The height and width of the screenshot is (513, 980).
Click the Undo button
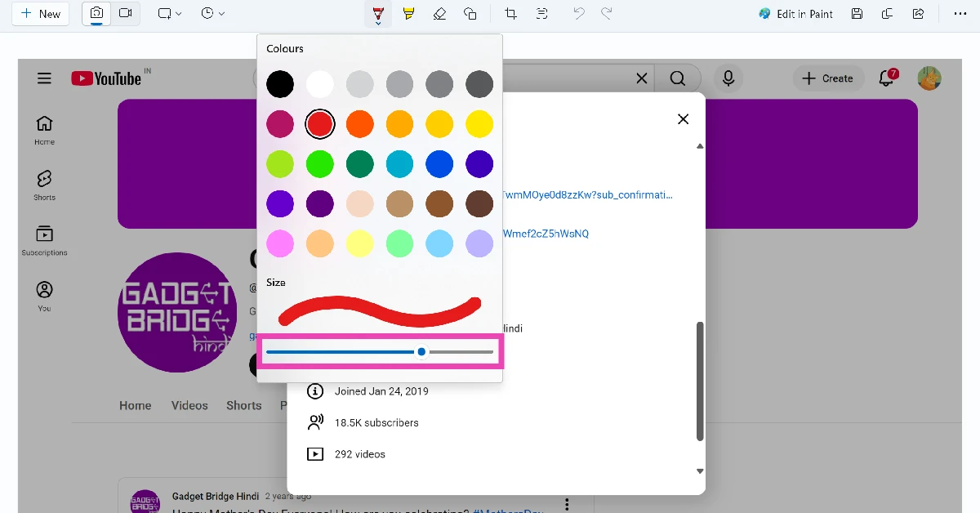pyautogui.click(x=579, y=13)
